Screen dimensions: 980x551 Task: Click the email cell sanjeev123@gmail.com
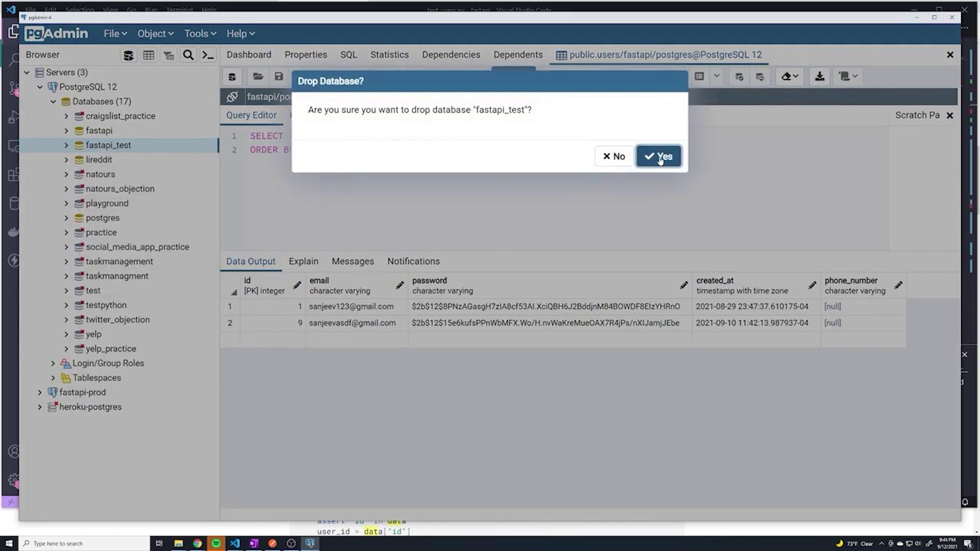pos(351,307)
